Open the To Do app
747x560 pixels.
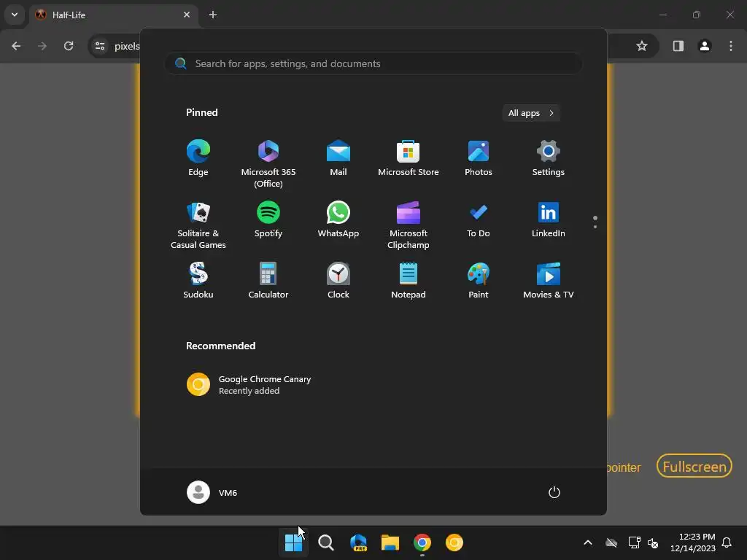tap(479, 219)
